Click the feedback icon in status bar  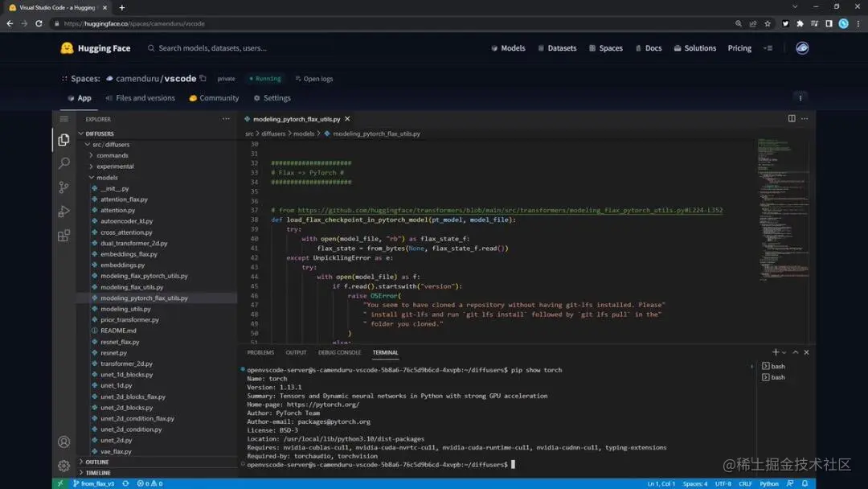(790, 483)
